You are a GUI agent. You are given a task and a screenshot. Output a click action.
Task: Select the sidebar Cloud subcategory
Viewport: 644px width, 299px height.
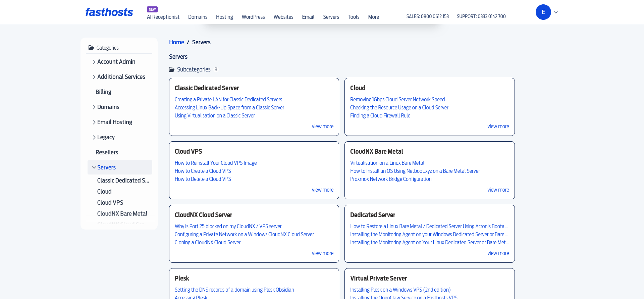pos(104,192)
